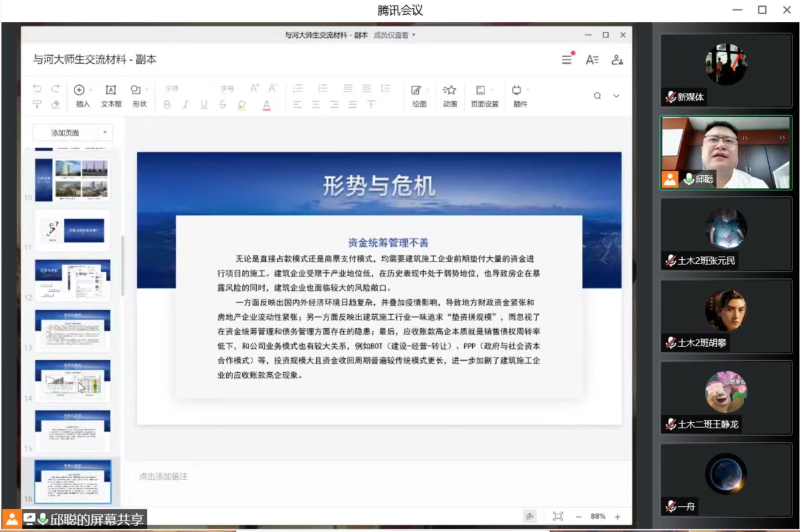Toggle italic formatting

pos(186,104)
